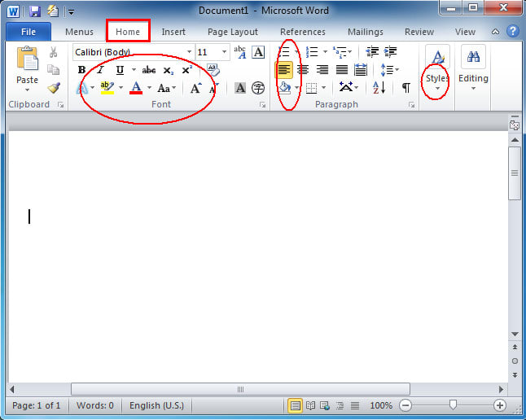Switch to the Mailings tab
526x420 pixels.
click(366, 32)
